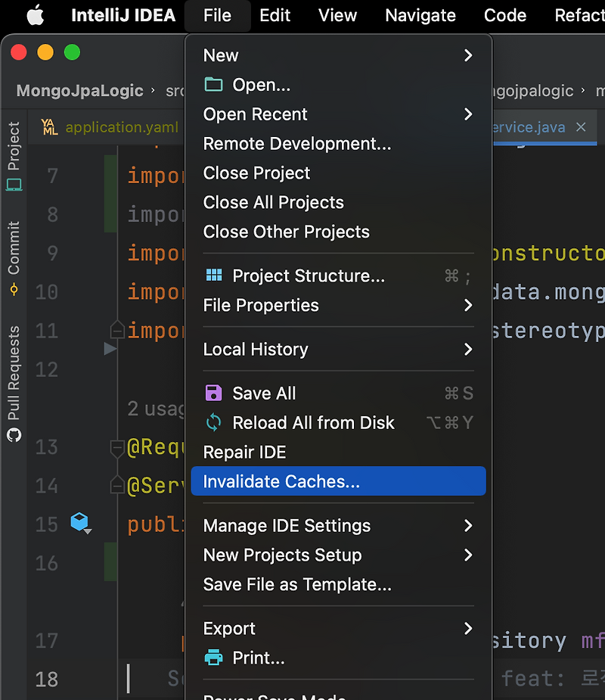The height and width of the screenshot is (700, 605).
Task: Open the Navigate menu
Action: coord(420,15)
